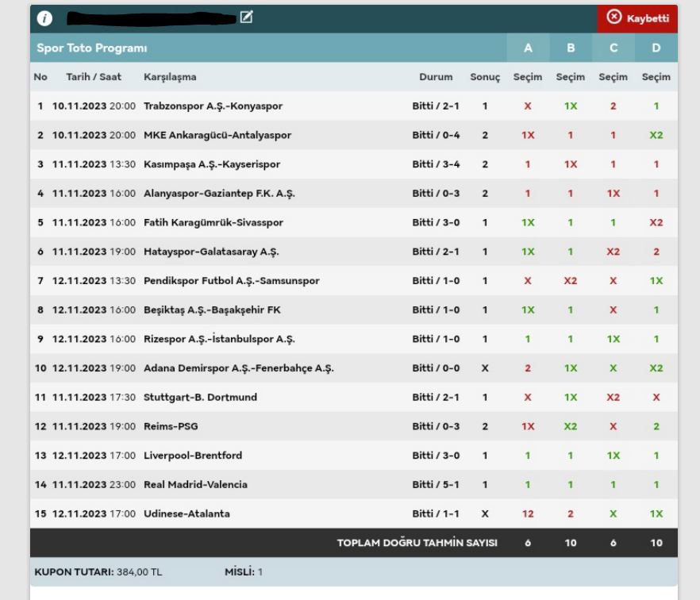Click the edit coupon name icon
Image resolution: width=700 pixels, height=600 pixels.
(x=246, y=17)
